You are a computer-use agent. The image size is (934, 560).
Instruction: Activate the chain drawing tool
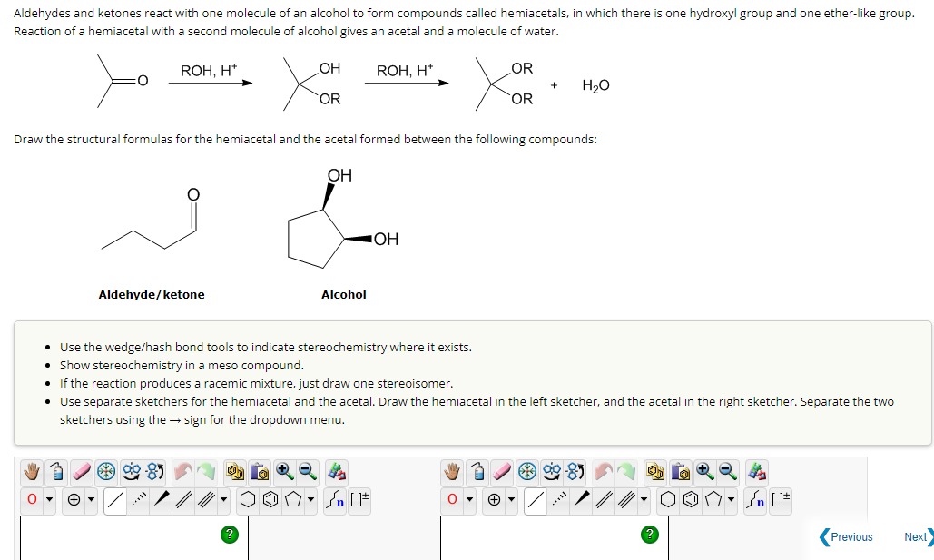(x=337, y=497)
